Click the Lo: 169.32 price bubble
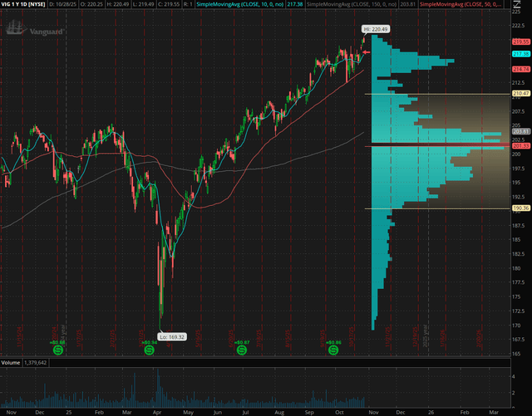The image size is (532, 416). point(172,337)
